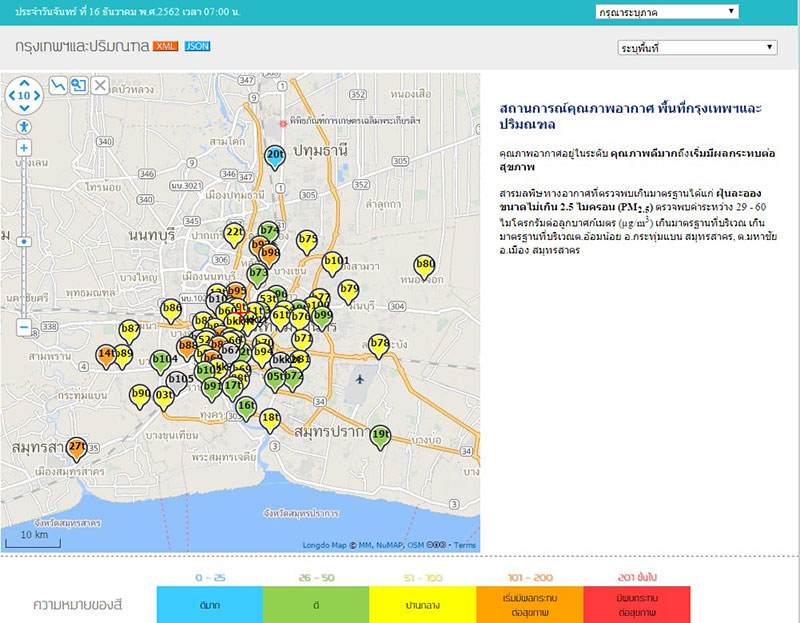The height and width of the screenshot is (623, 800).
Task: Click the yellow station marker b80
Action: 425,265
